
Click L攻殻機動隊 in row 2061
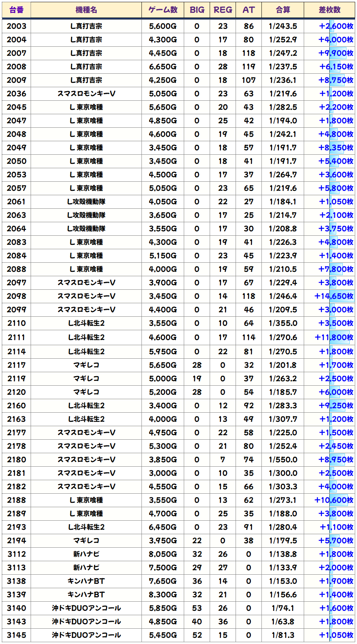point(86,202)
